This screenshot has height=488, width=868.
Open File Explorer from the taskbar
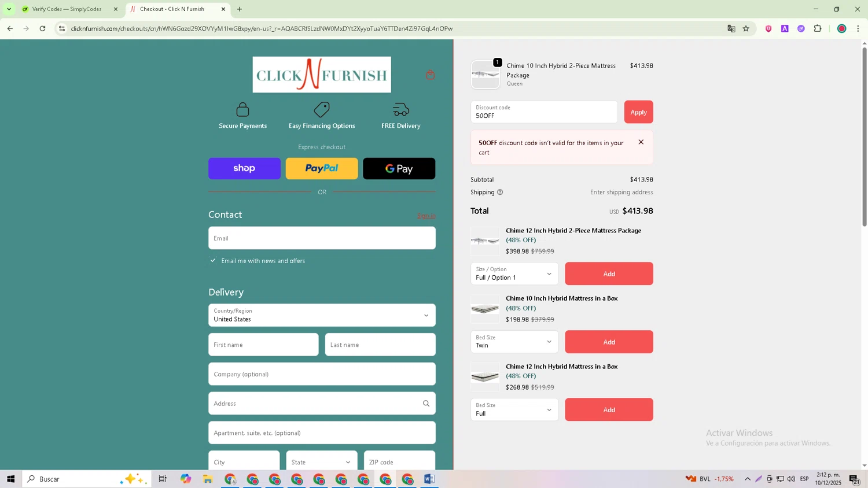pos(208,479)
